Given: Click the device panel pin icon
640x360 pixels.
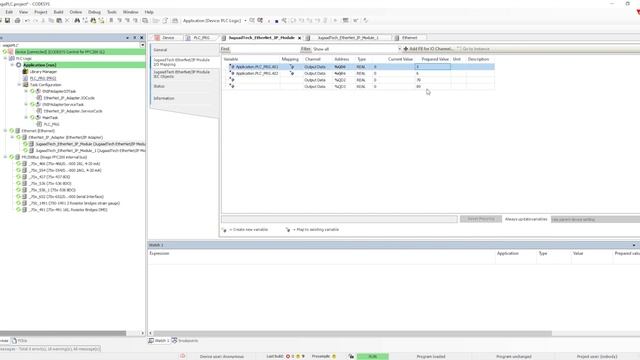Looking at the screenshot, I should point(135,38).
